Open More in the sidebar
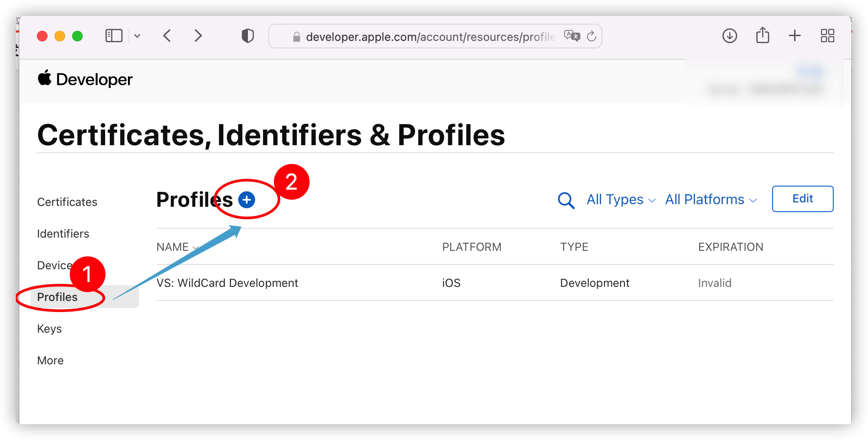 (51, 360)
